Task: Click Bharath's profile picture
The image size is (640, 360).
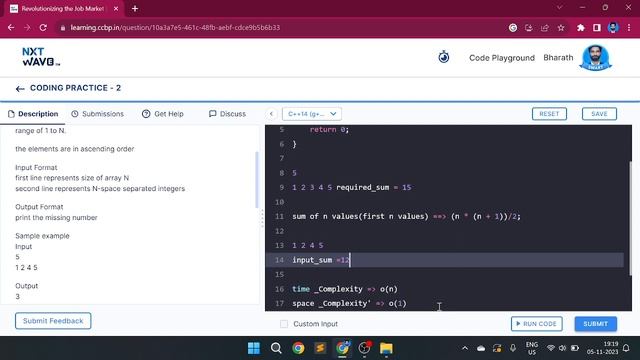Action: point(595,58)
